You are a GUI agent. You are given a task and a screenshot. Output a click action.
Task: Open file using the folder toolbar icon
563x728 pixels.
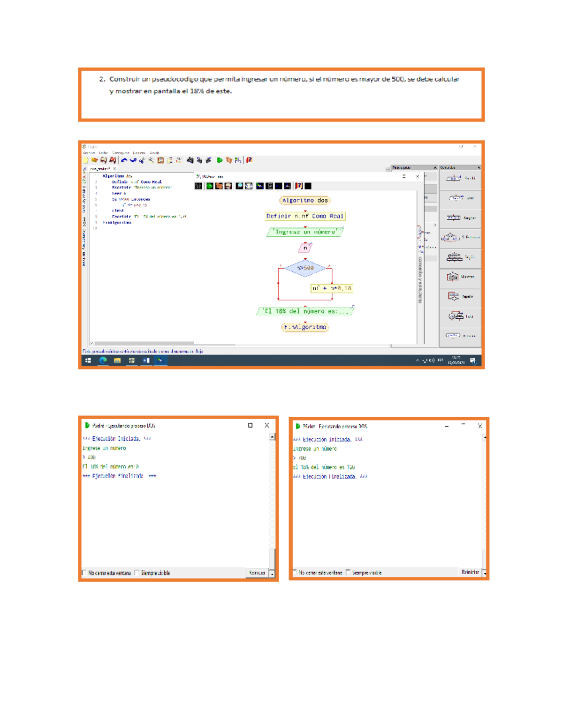pos(94,160)
